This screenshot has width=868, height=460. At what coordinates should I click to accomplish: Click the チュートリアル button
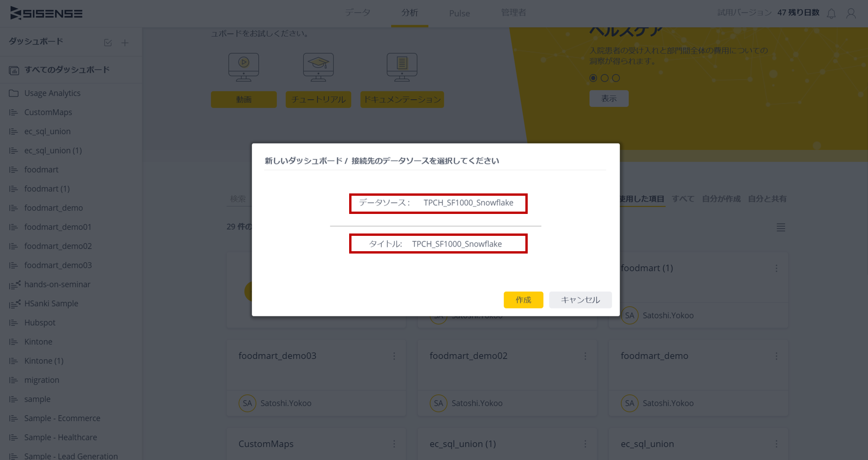click(318, 99)
